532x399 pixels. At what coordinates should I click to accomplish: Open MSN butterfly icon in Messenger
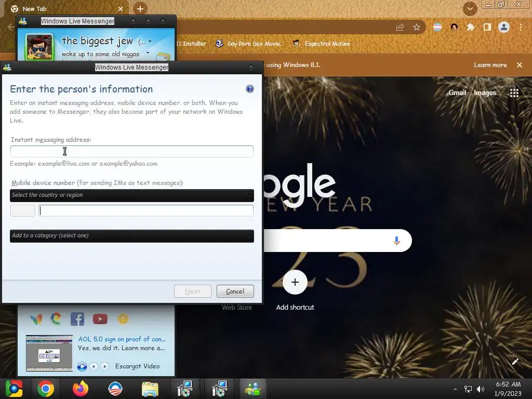pos(36,319)
